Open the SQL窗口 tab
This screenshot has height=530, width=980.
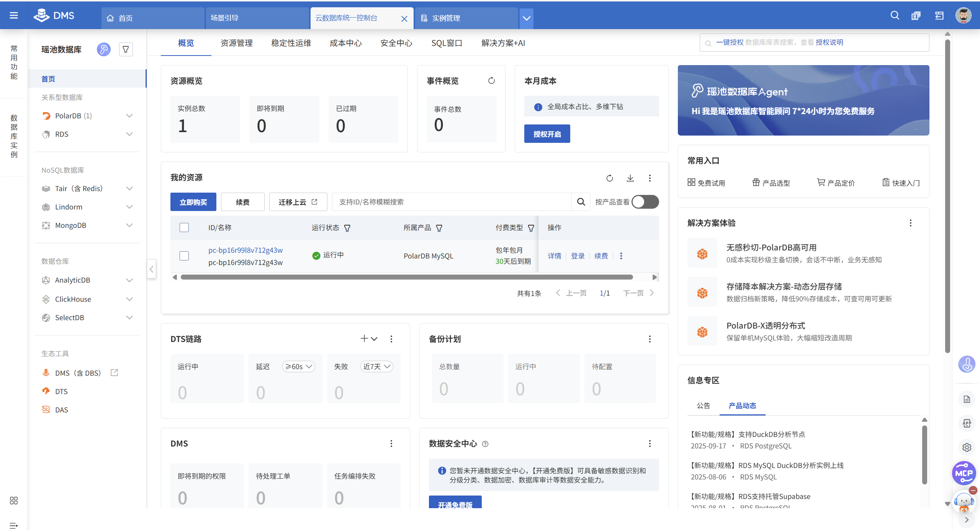[447, 43]
